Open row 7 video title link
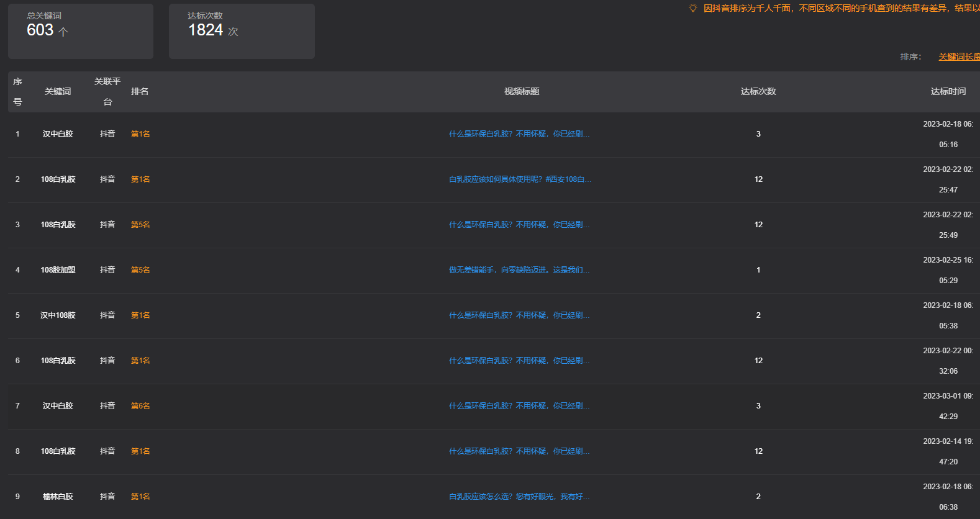The height and width of the screenshot is (519, 980). click(519, 406)
